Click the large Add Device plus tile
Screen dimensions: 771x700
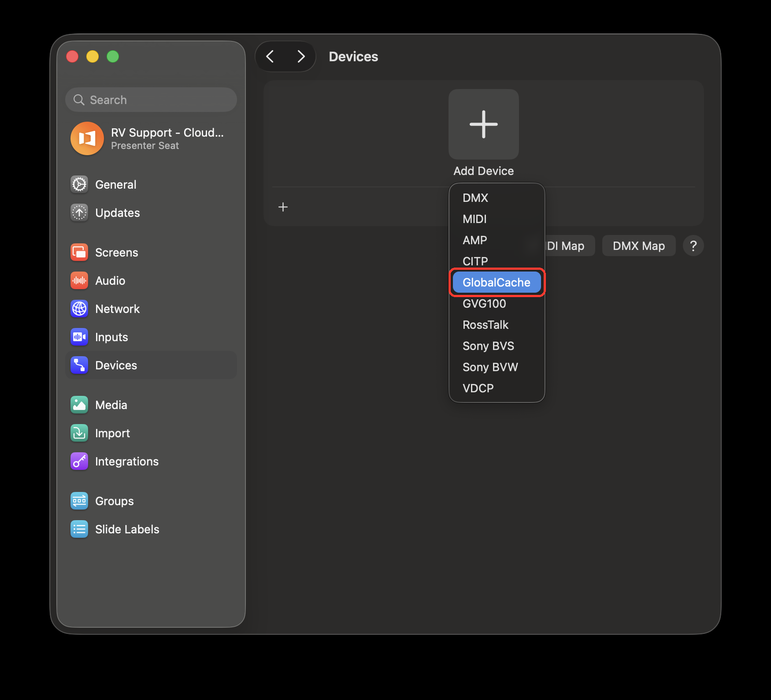[484, 124]
